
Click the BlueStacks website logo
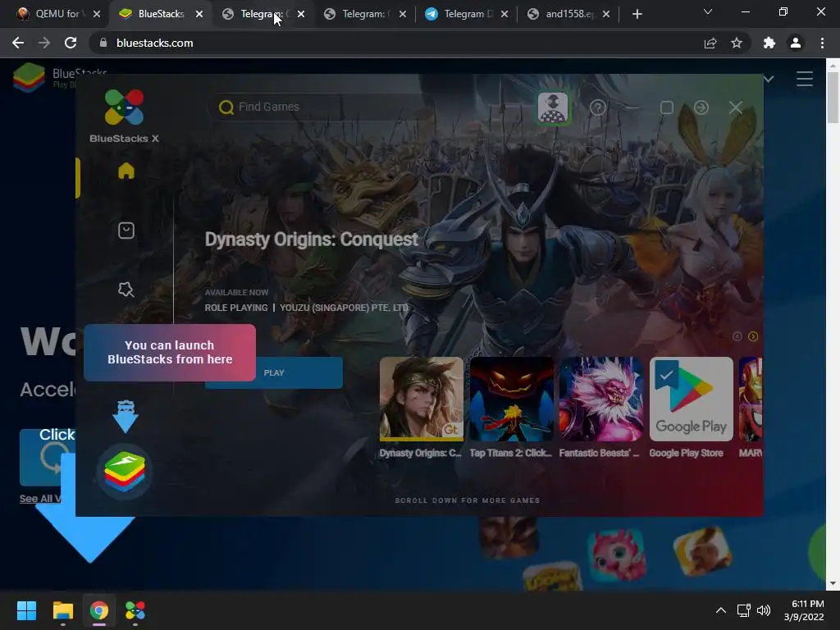pos(29,77)
